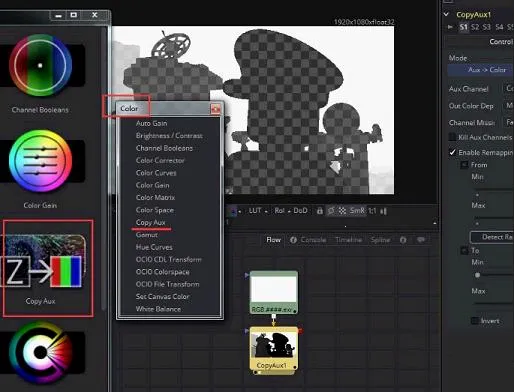Open the Aux Channel dropdown
Screen dimensions: 514x392
pos(508,89)
